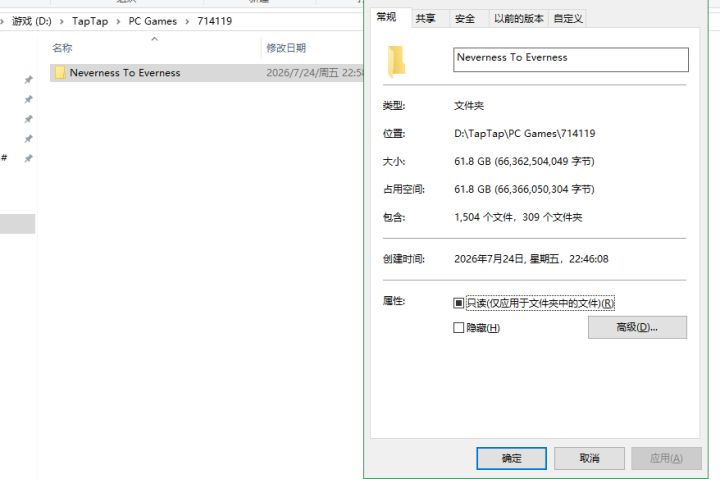
Task: Click the large folder icon in the Properties dialog
Action: (x=396, y=61)
